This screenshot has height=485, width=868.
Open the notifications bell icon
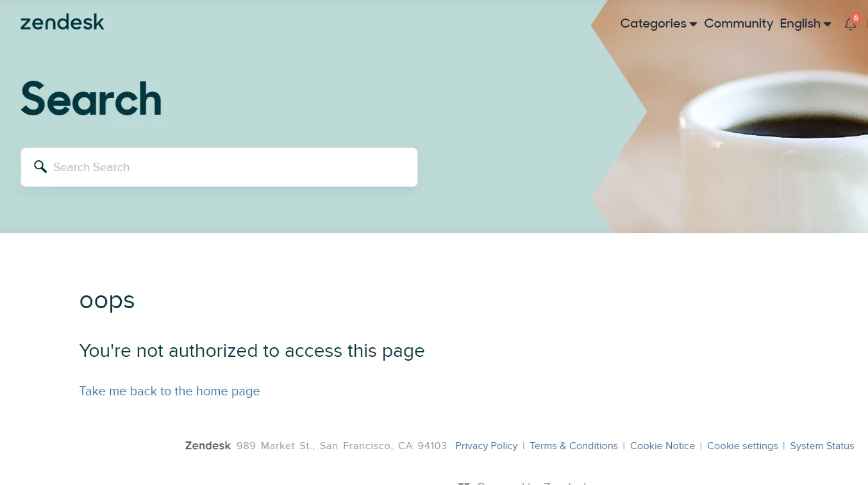click(x=850, y=24)
